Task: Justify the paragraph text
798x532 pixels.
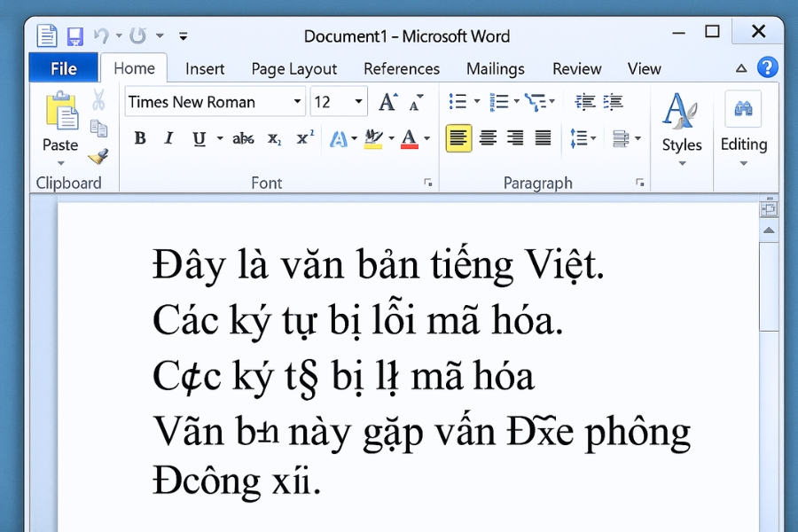Action: coord(542,137)
